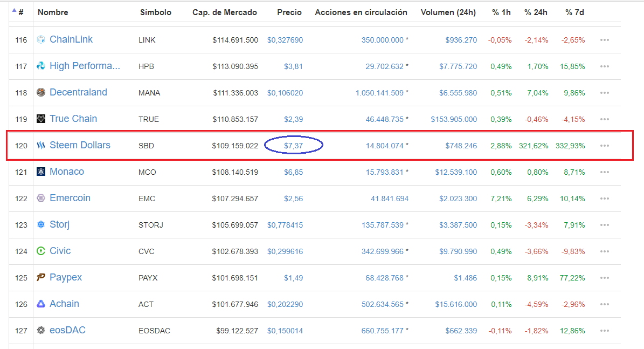Sort by the Precio column header
The height and width of the screenshot is (349, 644).
coord(289,12)
